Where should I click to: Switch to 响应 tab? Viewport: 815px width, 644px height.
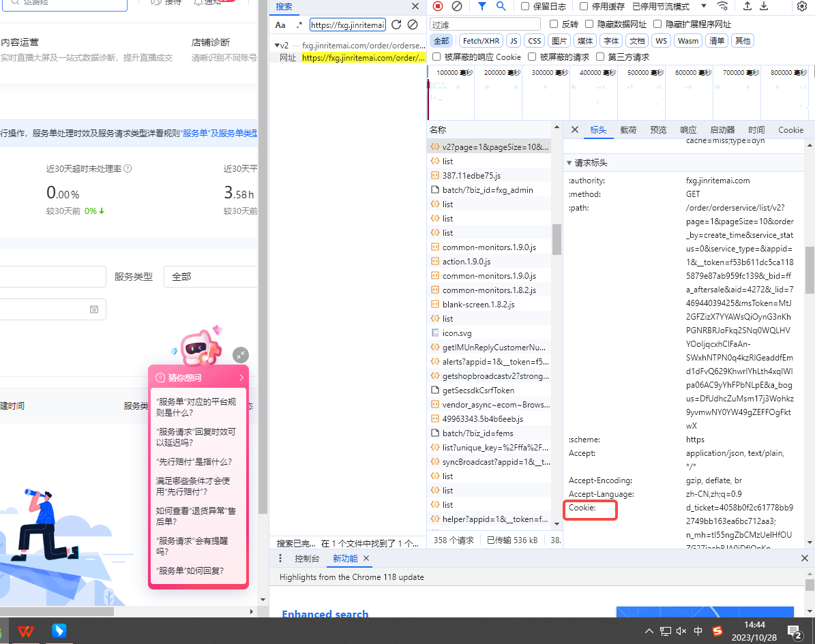(688, 130)
